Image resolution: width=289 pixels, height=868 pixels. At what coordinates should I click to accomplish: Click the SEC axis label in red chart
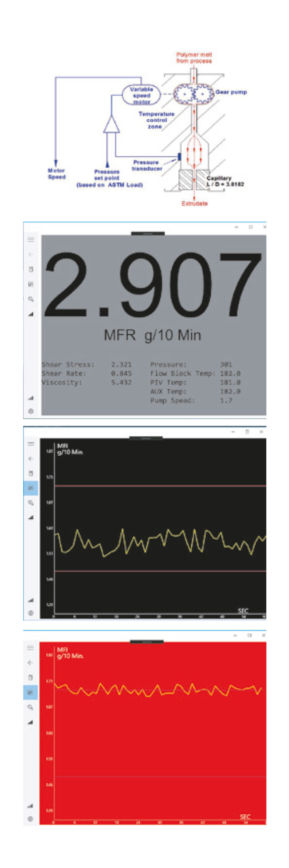coord(245,816)
